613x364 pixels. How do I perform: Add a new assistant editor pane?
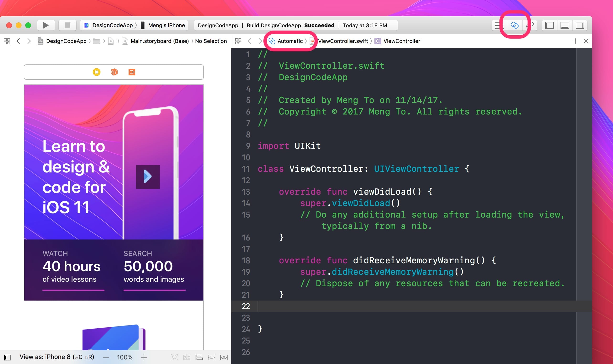(x=575, y=41)
